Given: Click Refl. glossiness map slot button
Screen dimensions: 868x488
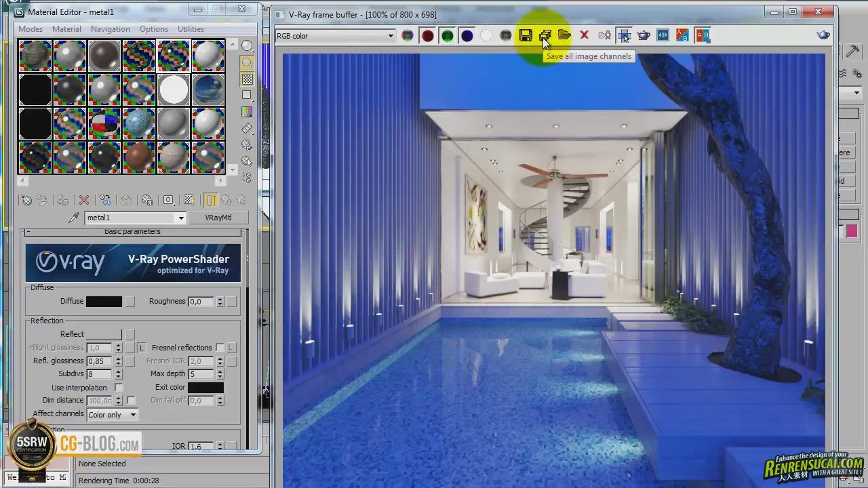Looking at the screenshot, I should click(130, 361).
